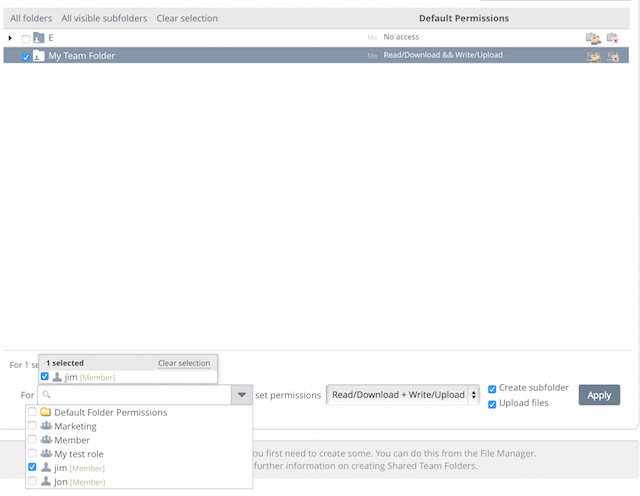Open user permissions icon for My Team Folder
640x496 pixels.
593,56
